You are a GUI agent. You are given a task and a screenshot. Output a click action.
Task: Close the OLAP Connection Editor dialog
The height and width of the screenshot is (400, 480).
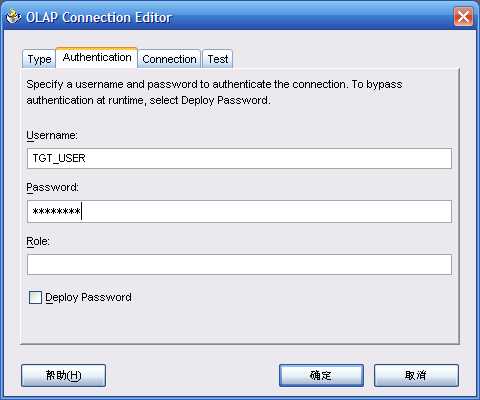click(x=463, y=17)
